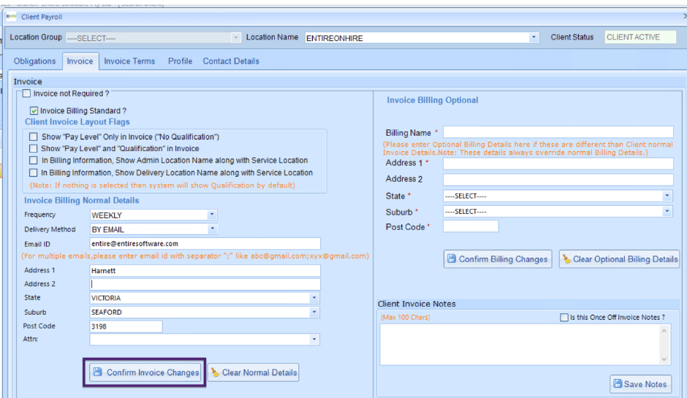
Task: Click optional billing Post Code field
Action: click(471, 226)
